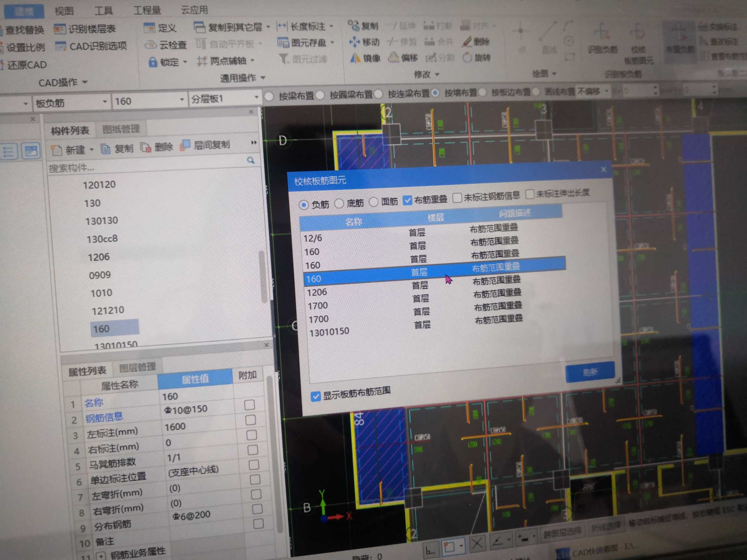Open the 定义 definition tool
747x560 pixels.
(x=160, y=28)
